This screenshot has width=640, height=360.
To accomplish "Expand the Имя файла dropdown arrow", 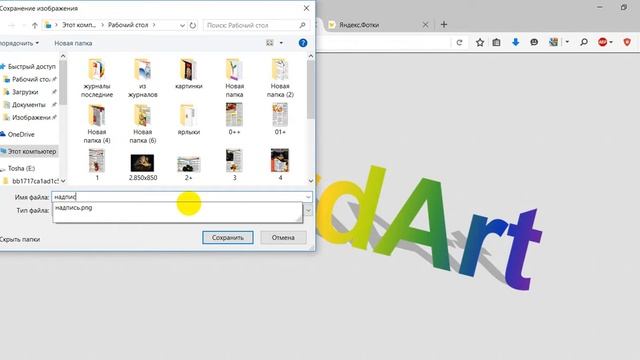I will [308, 197].
